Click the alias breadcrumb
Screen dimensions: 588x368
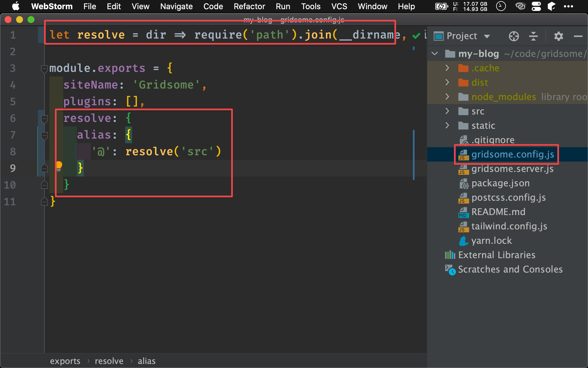coord(147,361)
